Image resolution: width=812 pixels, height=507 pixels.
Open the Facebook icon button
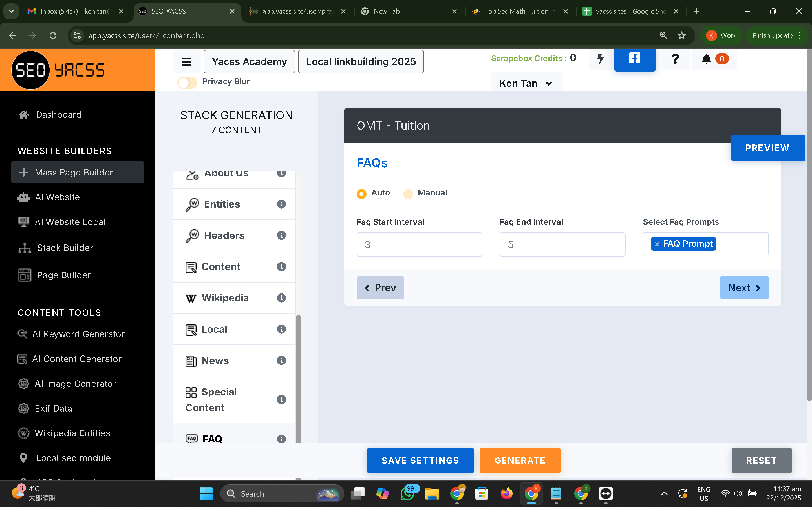point(634,58)
